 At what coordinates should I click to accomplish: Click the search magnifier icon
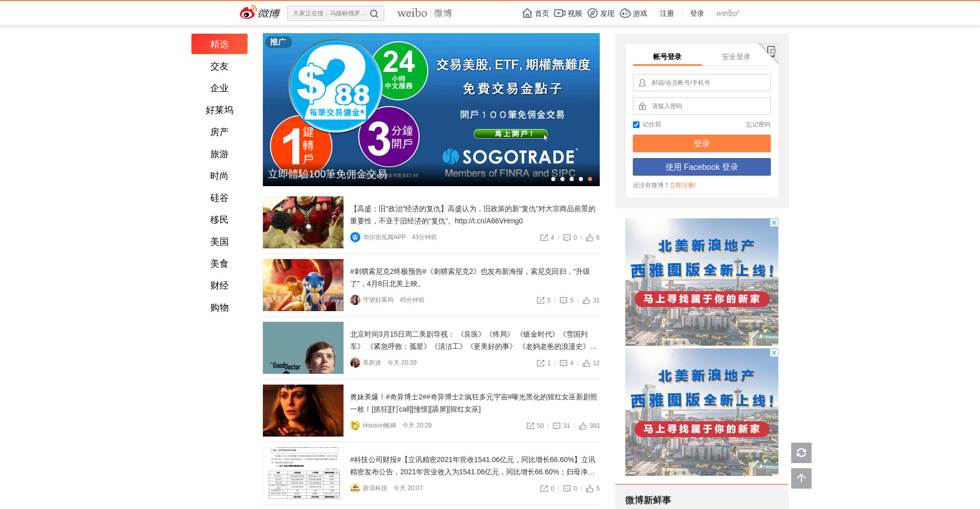tap(374, 14)
